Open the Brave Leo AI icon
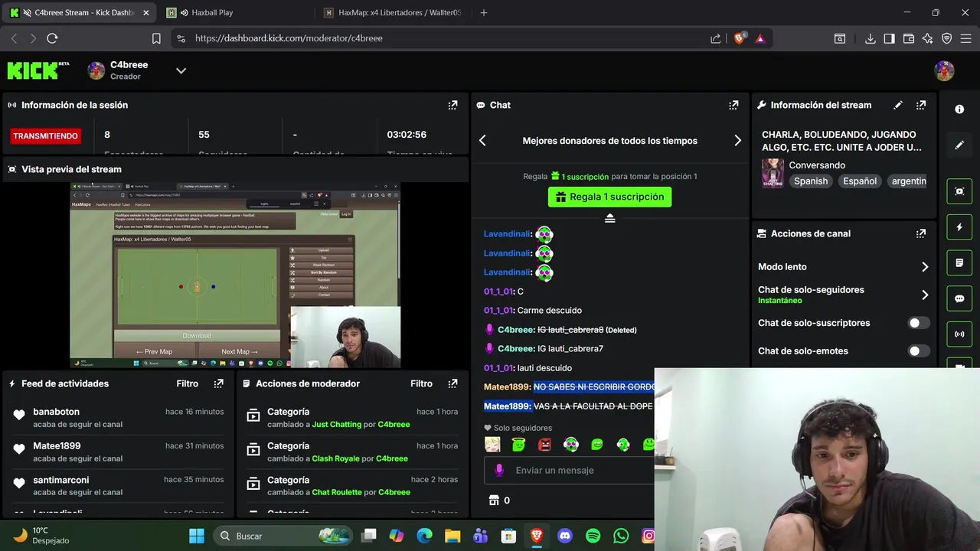 [x=927, y=38]
